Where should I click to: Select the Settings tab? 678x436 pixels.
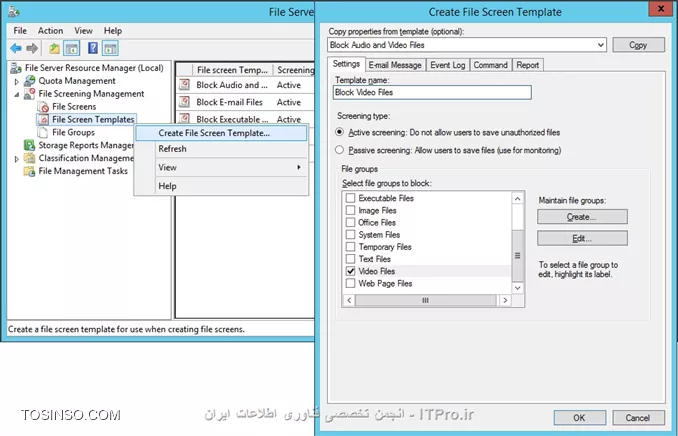[346, 64]
